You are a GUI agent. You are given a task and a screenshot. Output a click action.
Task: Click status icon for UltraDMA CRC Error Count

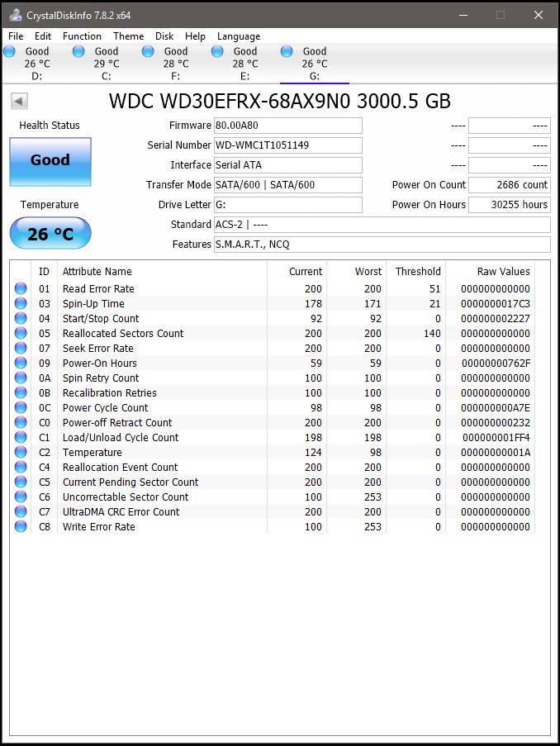click(21, 511)
